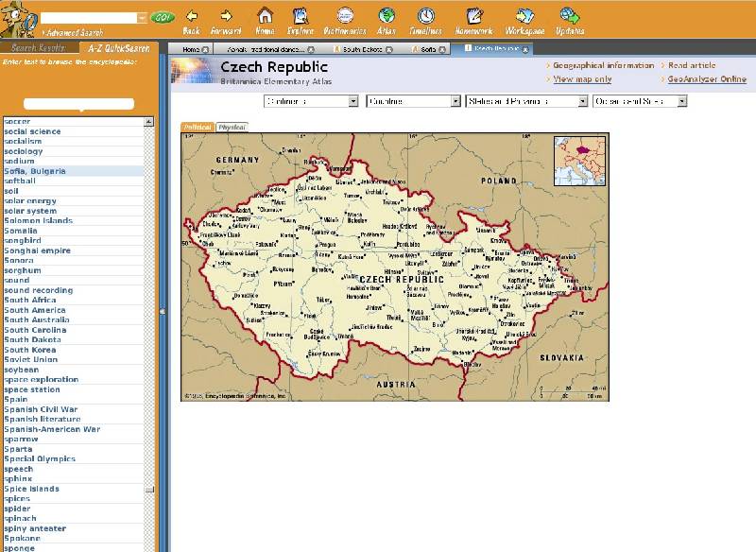This screenshot has height=552, width=756.
Task: Open the Atlas globe icon
Action: pyautogui.click(x=387, y=15)
